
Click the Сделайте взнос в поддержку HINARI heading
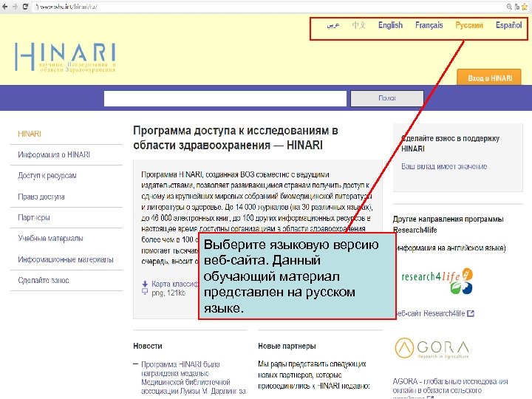pyautogui.click(x=450, y=143)
